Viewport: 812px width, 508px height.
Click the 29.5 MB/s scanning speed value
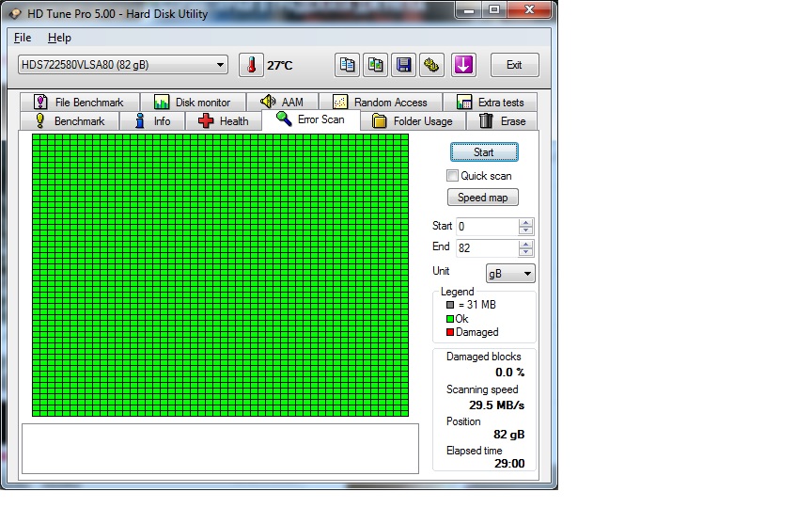(496, 405)
